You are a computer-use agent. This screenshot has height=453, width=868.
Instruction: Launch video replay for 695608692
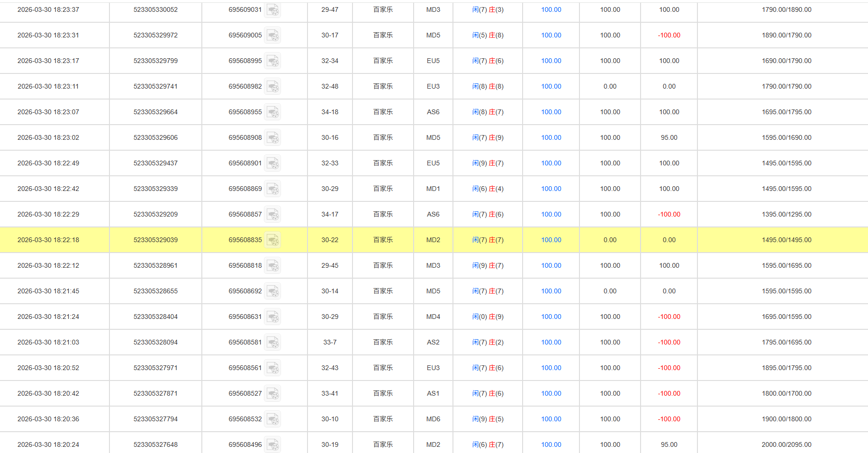(x=272, y=291)
